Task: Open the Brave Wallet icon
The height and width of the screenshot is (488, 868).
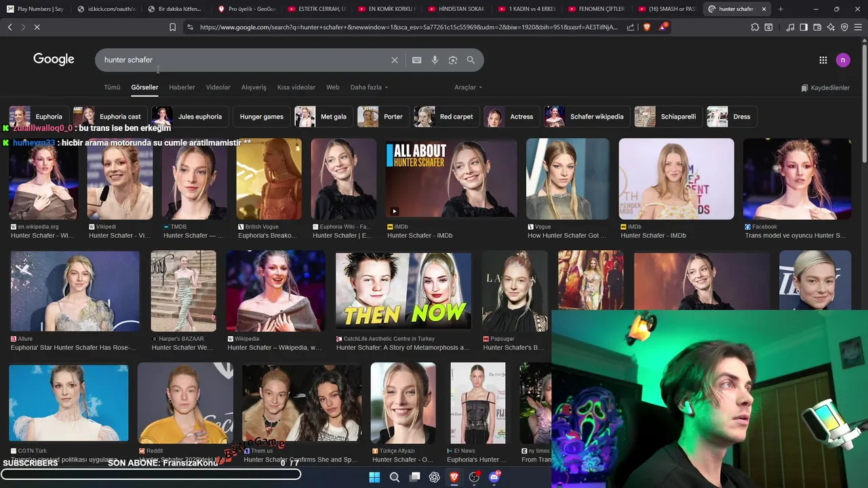Action: coord(817,27)
